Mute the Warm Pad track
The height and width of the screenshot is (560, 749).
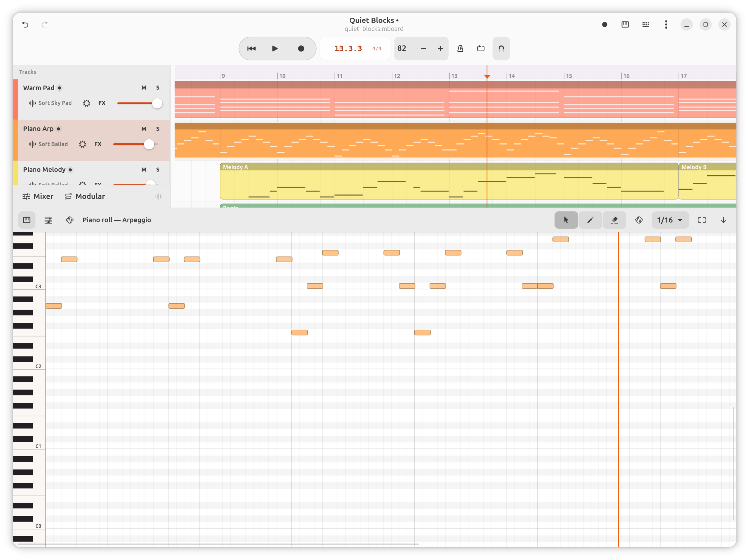point(144,88)
